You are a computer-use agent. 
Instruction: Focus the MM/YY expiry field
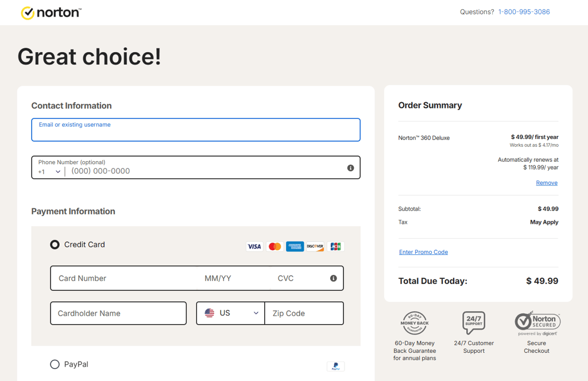pyautogui.click(x=234, y=278)
